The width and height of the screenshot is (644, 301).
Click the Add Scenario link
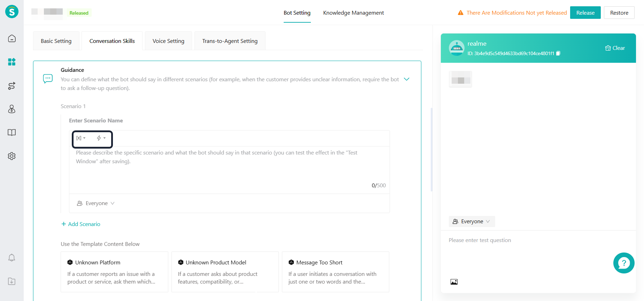click(x=81, y=224)
